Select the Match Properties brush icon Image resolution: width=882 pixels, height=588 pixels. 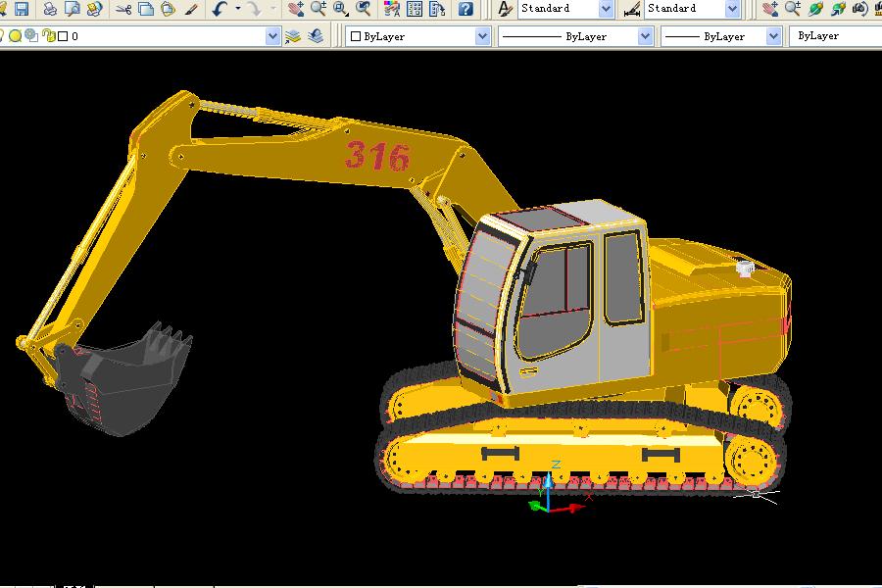pyautogui.click(x=191, y=9)
